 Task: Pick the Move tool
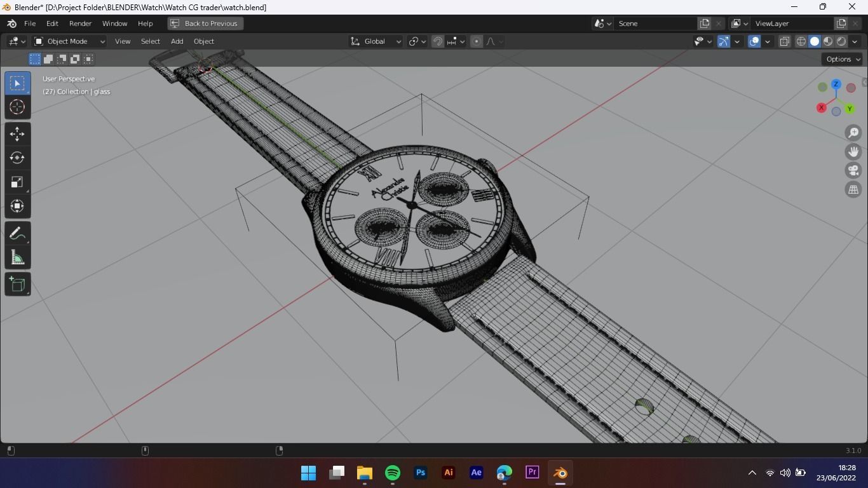point(17,133)
